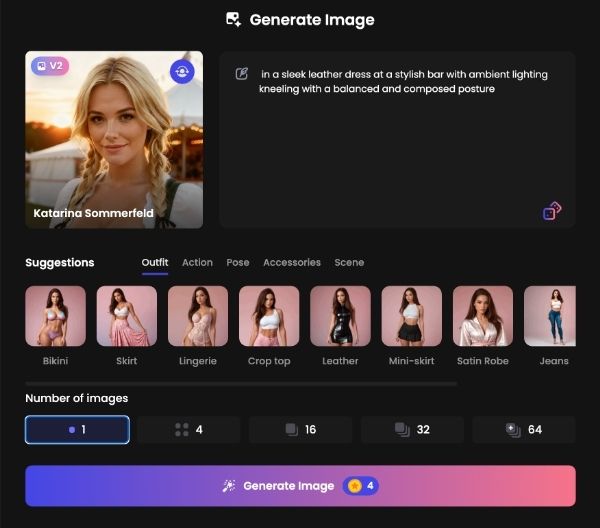Select 4 as number of images

(x=189, y=430)
